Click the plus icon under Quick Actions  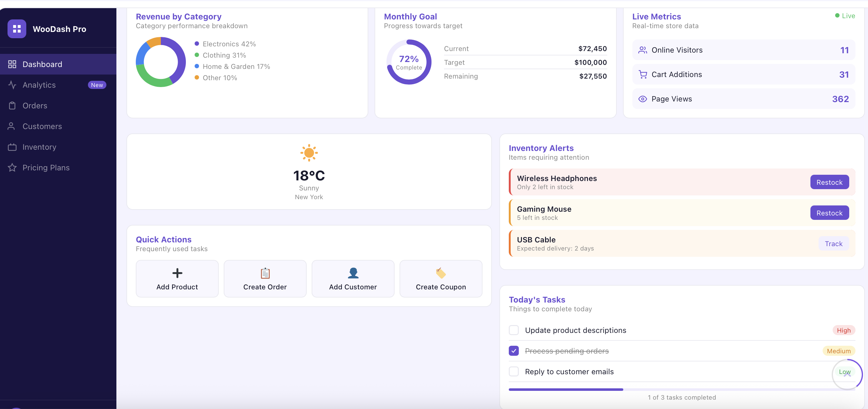pos(177,273)
